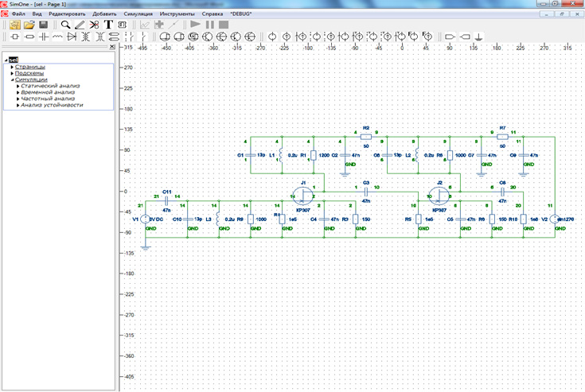
Task: Pick the G-labeled transistor icon
Action: coord(193,37)
